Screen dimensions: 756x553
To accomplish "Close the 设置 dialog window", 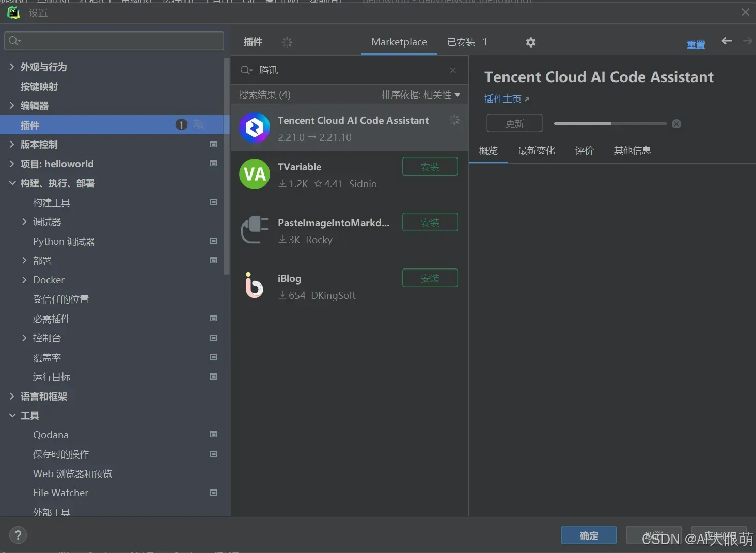I will 745,12.
